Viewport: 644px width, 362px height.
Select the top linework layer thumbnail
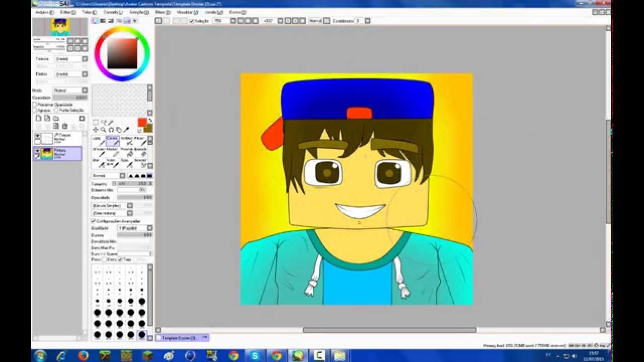tap(47, 138)
